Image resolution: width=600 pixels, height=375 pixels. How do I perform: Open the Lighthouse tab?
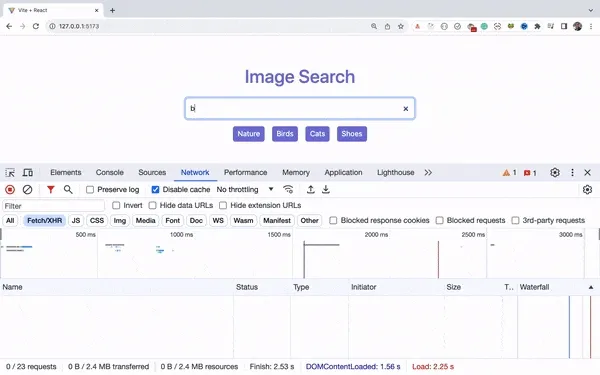(x=396, y=173)
